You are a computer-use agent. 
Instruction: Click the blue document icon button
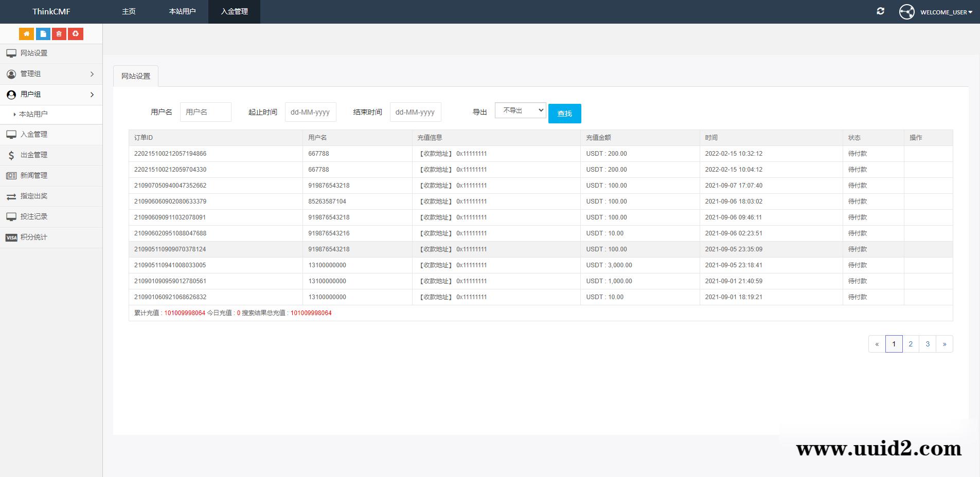point(43,34)
